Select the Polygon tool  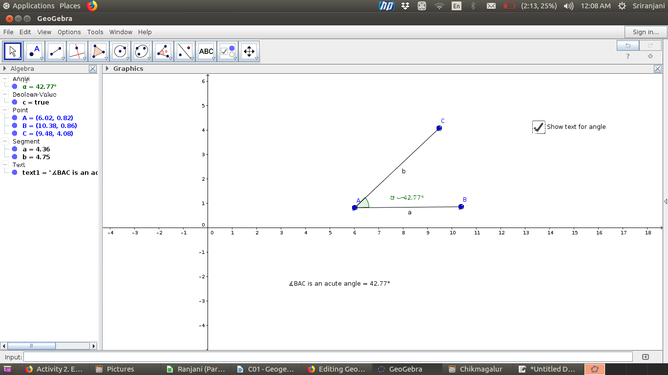(x=99, y=52)
